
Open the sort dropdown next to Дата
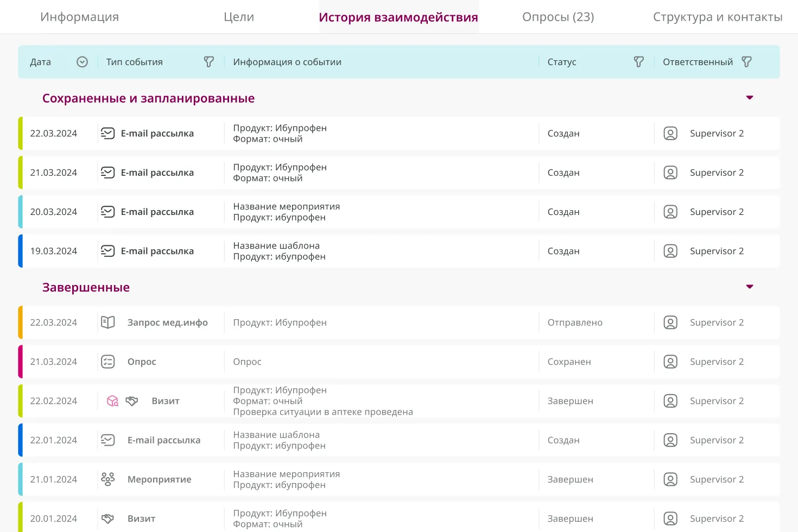pyautogui.click(x=82, y=62)
